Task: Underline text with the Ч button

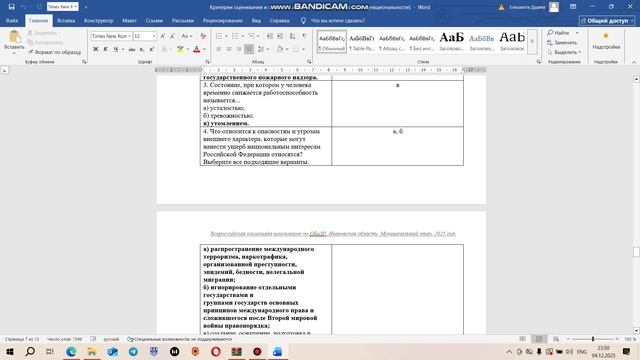Action: [x=116, y=49]
